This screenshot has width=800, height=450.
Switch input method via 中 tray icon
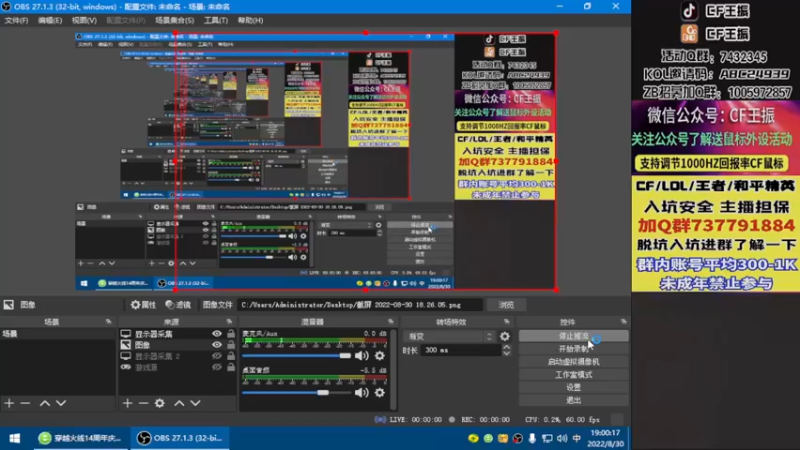click(x=577, y=438)
